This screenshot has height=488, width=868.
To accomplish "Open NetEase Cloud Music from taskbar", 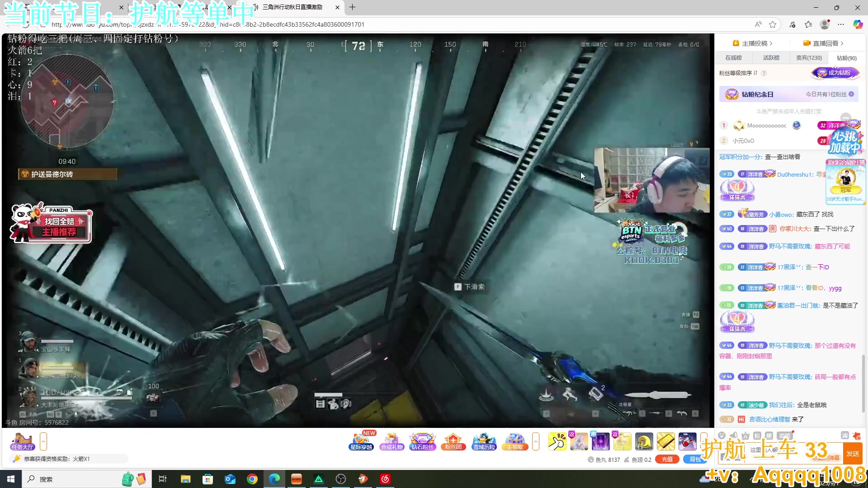I will point(385,479).
